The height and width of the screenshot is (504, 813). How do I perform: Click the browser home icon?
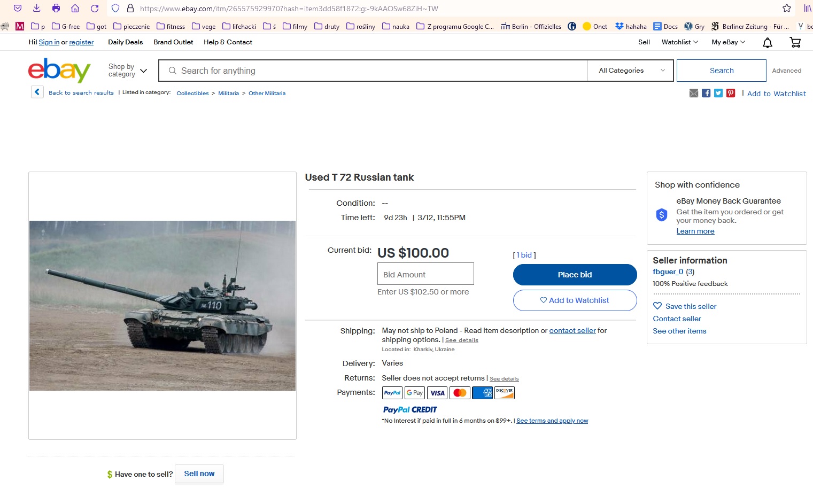point(75,9)
